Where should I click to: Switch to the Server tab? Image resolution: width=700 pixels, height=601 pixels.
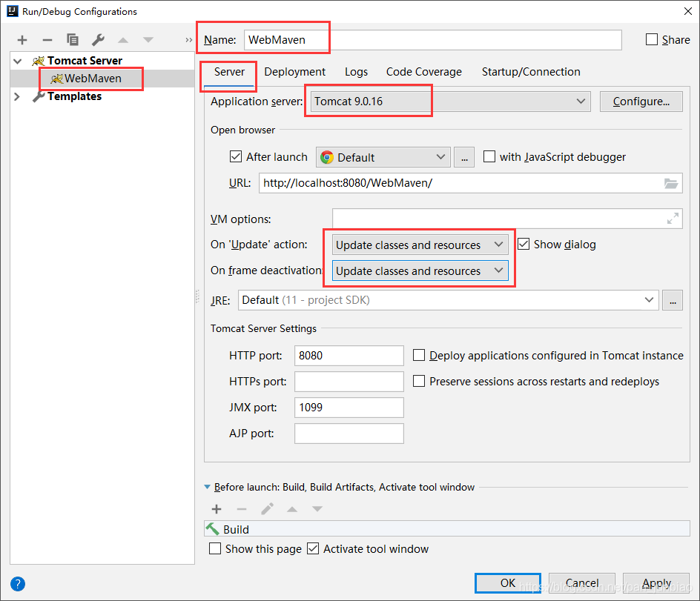[229, 72]
